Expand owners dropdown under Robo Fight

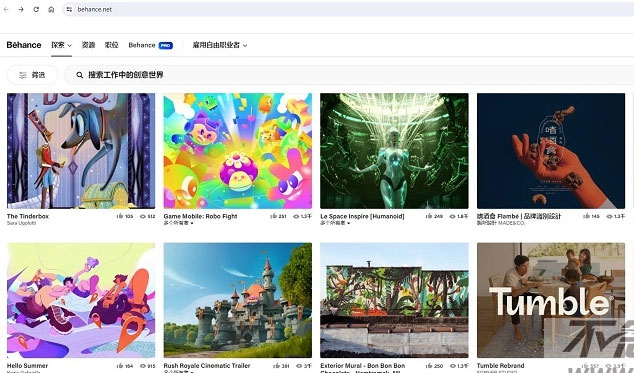(178, 223)
